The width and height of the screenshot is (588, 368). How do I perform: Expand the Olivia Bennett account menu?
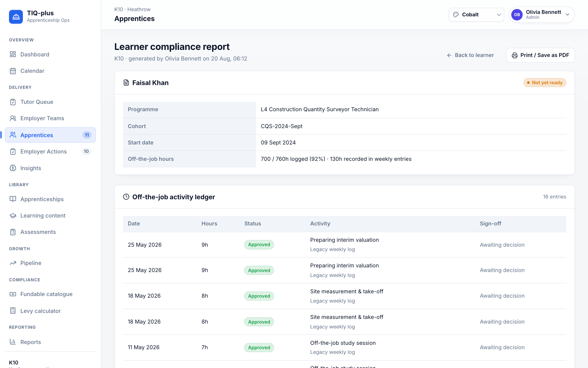[x=542, y=15]
